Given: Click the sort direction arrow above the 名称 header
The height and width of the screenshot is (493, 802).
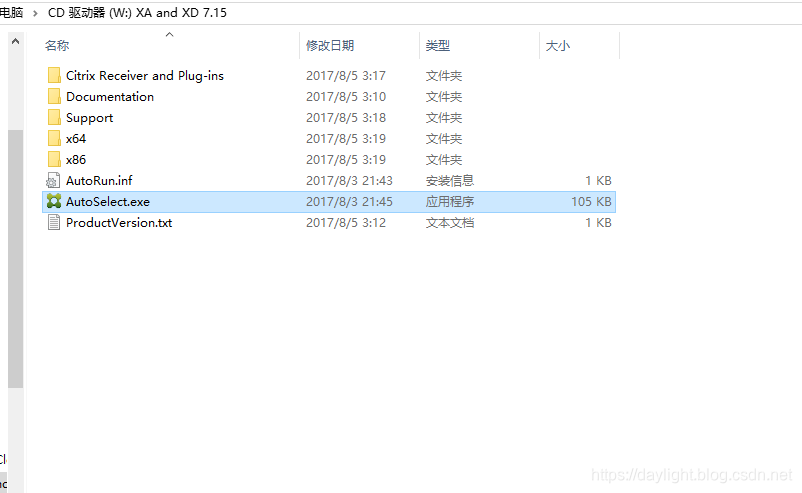Looking at the screenshot, I should (x=169, y=34).
